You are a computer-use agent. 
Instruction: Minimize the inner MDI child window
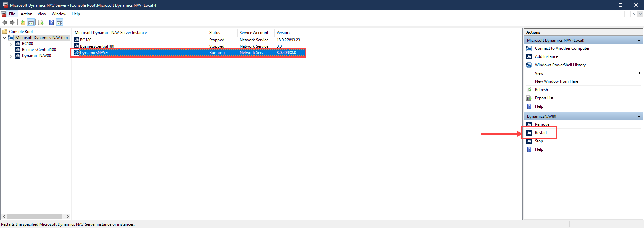pyautogui.click(x=627, y=14)
